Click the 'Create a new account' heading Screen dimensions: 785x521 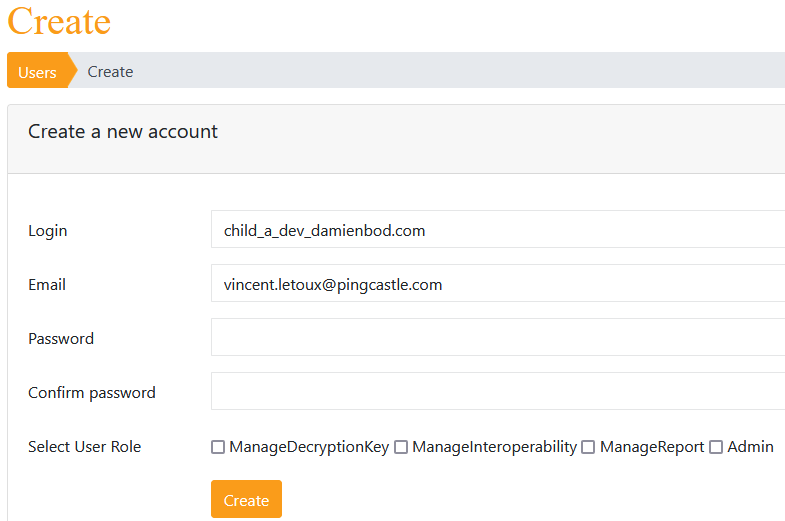(123, 132)
